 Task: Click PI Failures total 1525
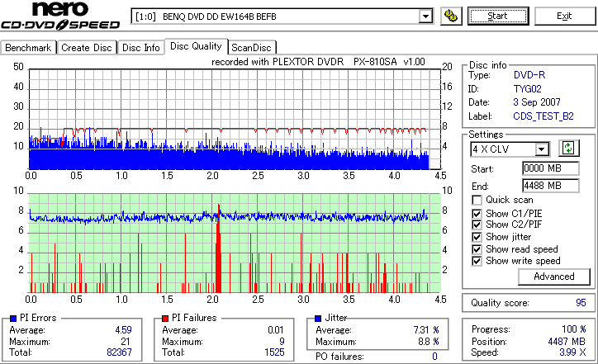click(x=274, y=352)
